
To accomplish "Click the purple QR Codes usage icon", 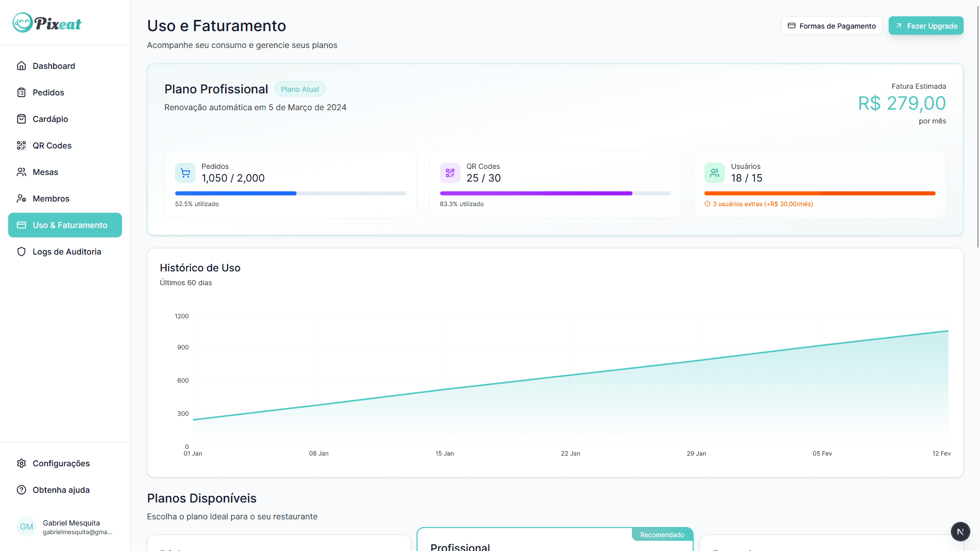I will [x=450, y=173].
